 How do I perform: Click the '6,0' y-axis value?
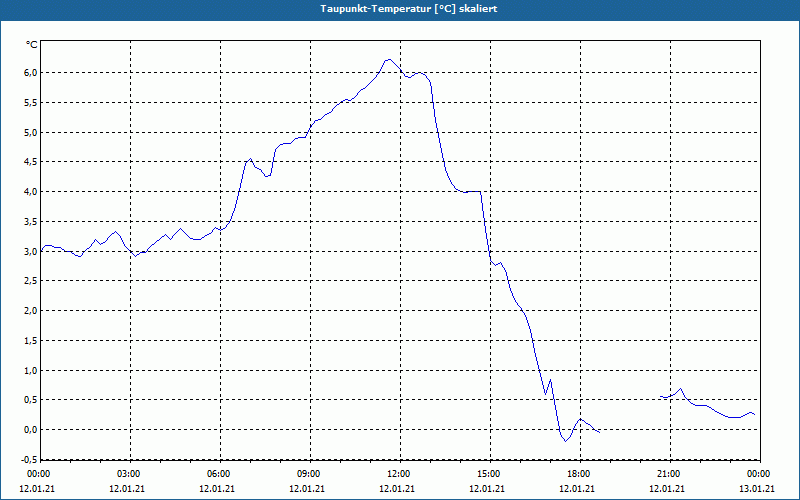coord(31,72)
